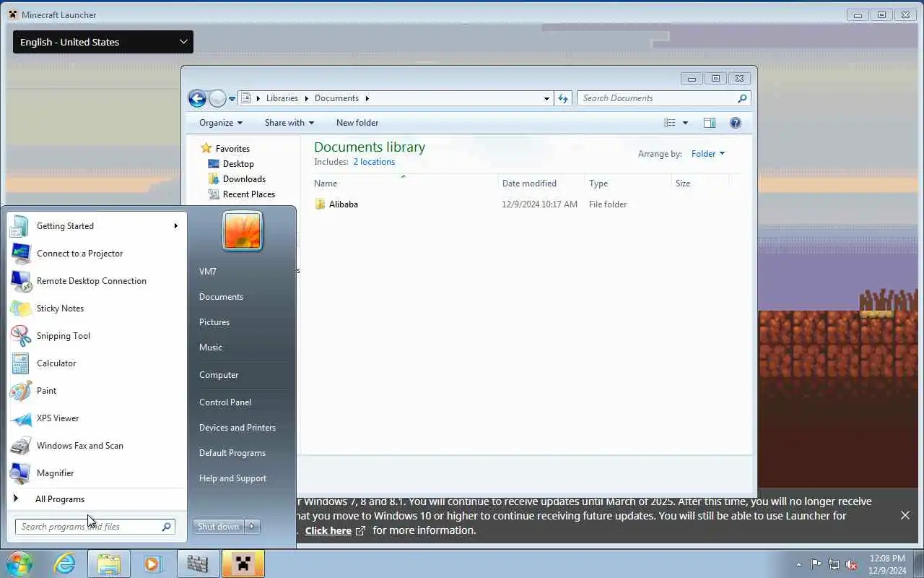The height and width of the screenshot is (578, 924).
Task: Open Windows Media Player from taskbar
Action: click(152, 564)
